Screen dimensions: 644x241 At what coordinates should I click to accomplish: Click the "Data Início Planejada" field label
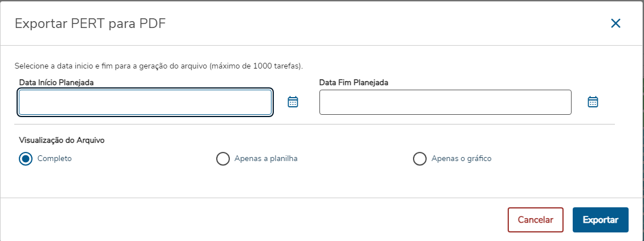coord(56,82)
